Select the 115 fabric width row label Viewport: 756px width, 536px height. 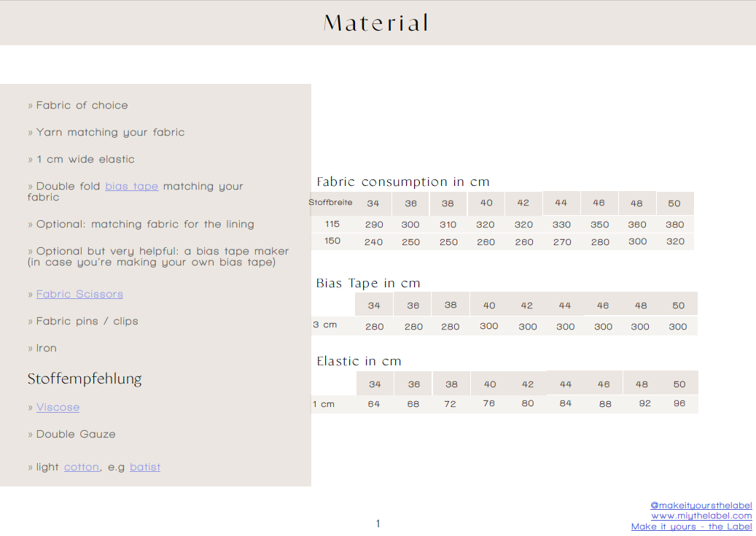pos(332,225)
